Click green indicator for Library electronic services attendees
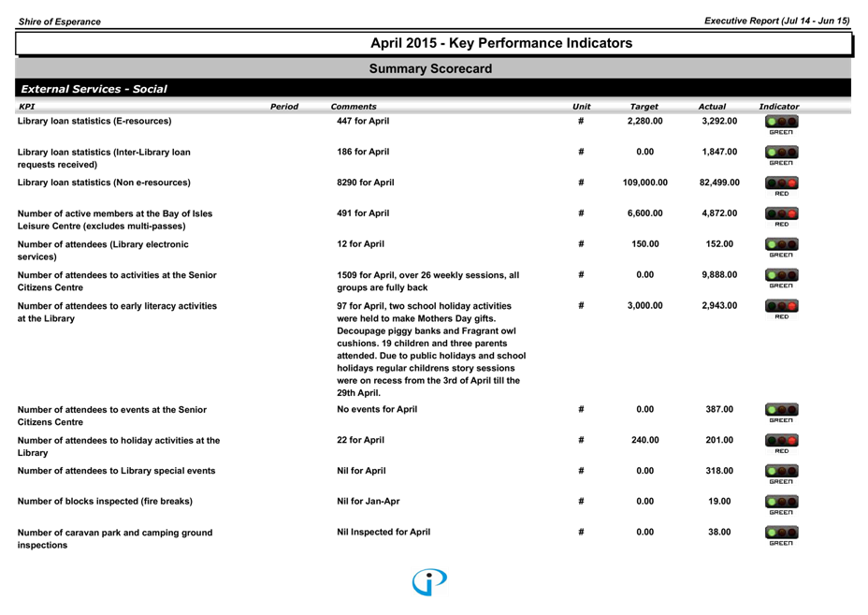Image resolution: width=868 pixels, height=615 pixels. coord(781,244)
